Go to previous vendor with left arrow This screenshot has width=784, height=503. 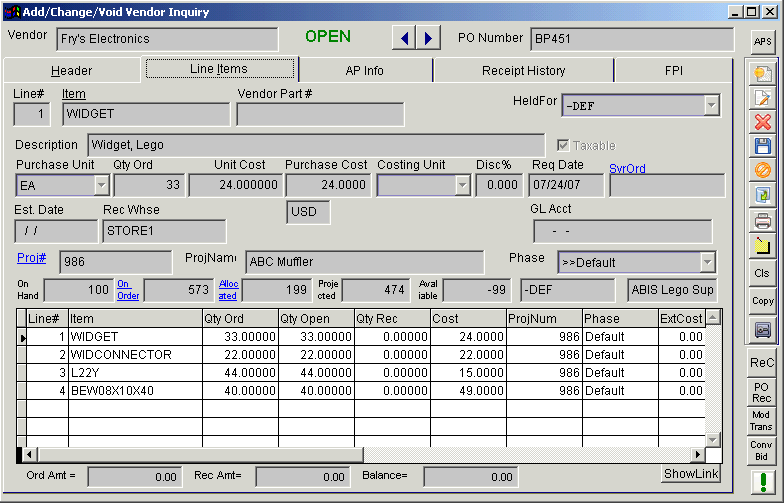point(404,38)
